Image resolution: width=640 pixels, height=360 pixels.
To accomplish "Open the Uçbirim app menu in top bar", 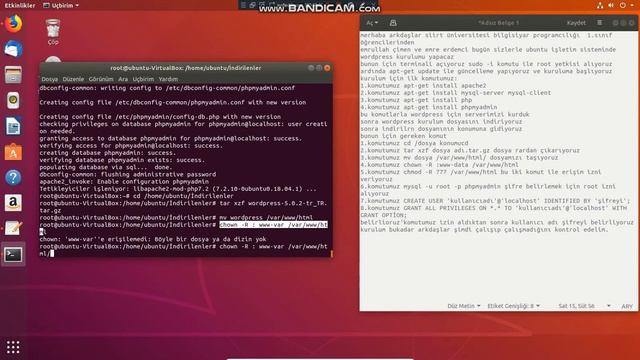I will point(61,5).
